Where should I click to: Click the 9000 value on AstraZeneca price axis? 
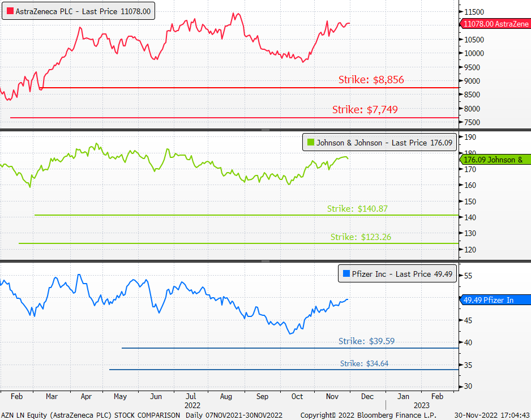point(472,81)
